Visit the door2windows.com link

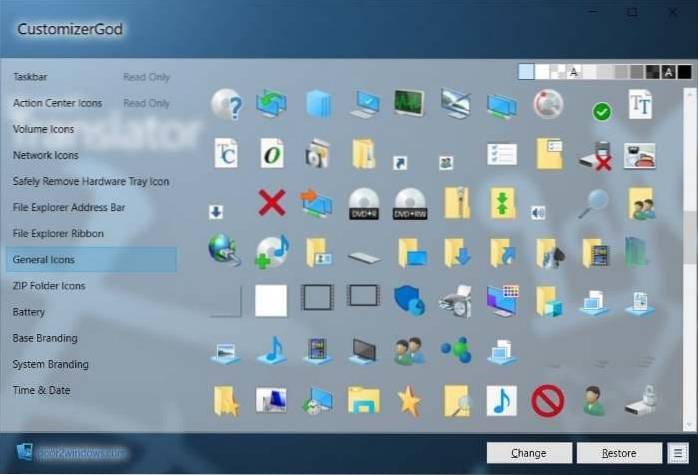81,453
